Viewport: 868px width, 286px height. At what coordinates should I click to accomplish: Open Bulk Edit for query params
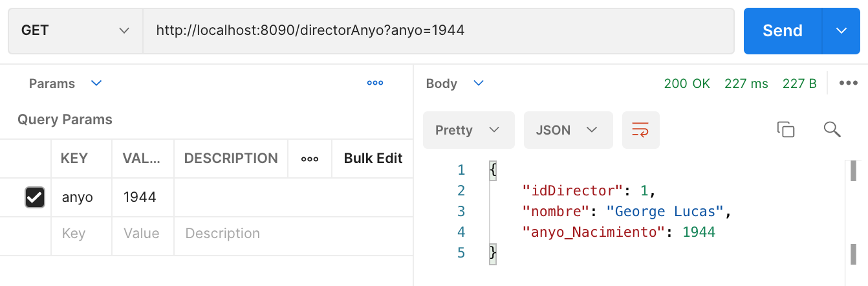tap(373, 159)
